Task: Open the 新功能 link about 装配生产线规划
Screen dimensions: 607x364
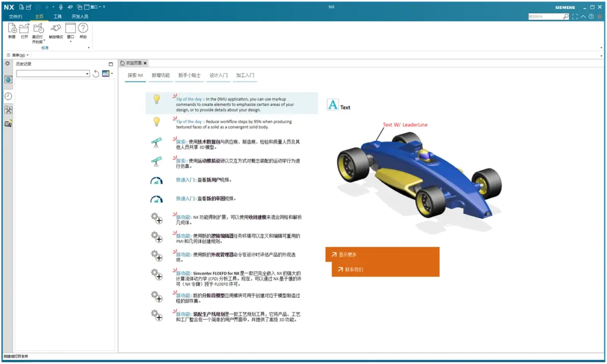Action: click(x=238, y=317)
